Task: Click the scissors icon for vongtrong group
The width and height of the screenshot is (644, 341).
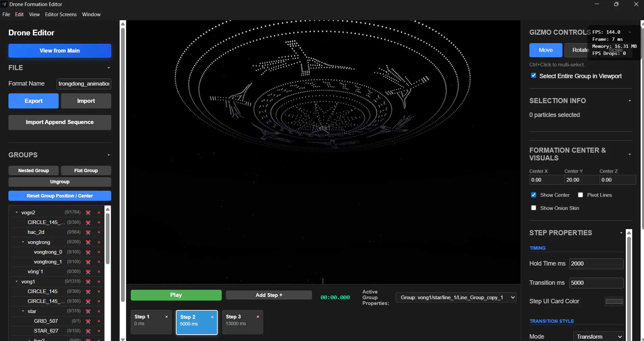Action: pos(88,242)
